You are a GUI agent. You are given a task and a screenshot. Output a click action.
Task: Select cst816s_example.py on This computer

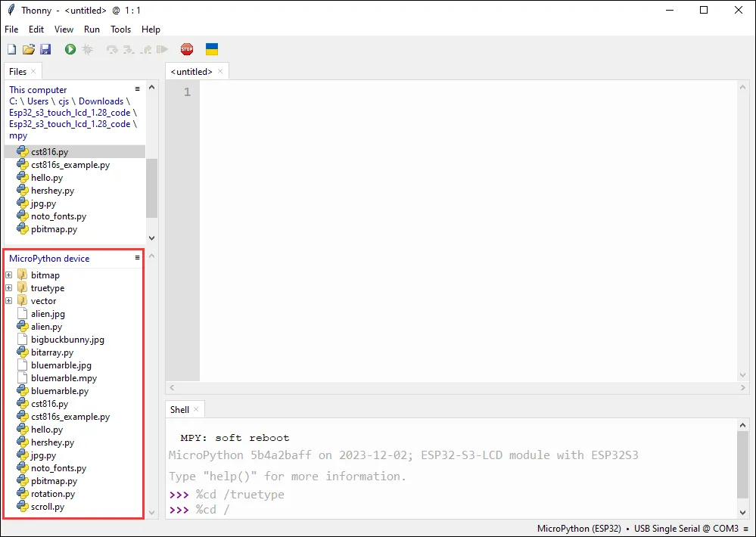pos(70,165)
